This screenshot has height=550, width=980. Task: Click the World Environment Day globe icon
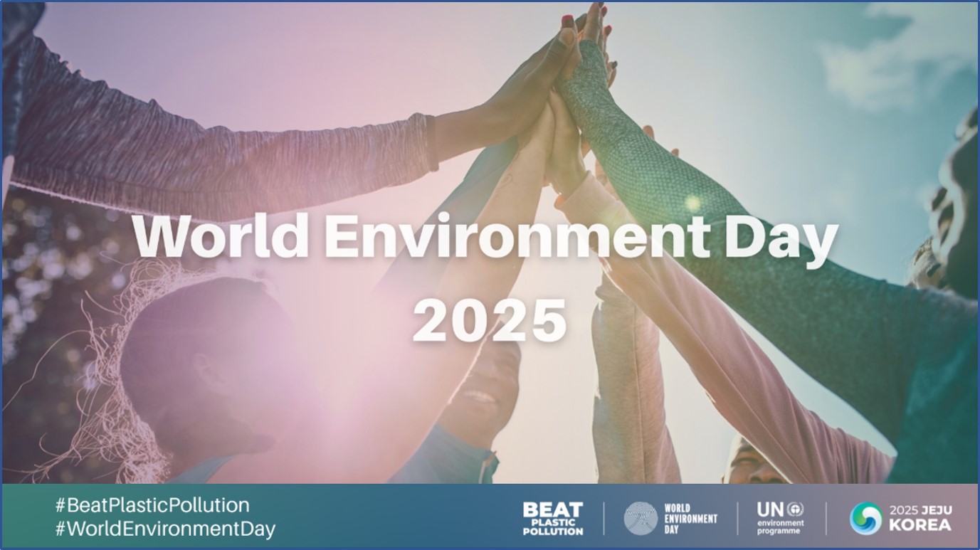coord(641,518)
